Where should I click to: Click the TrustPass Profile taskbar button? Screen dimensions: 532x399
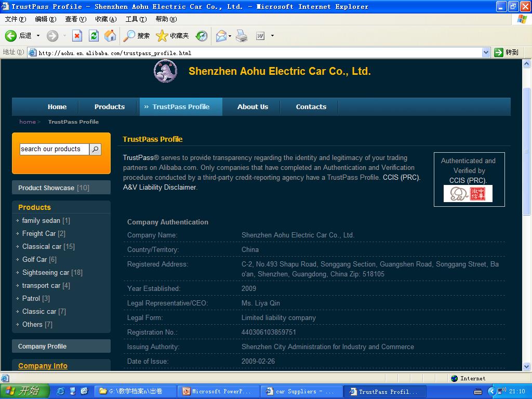pyautogui.click(x=385, y=392)
